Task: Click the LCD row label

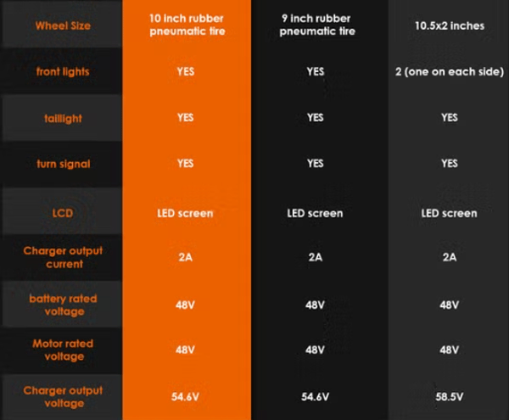Action: pyautogui.click(x=63, y=213)
